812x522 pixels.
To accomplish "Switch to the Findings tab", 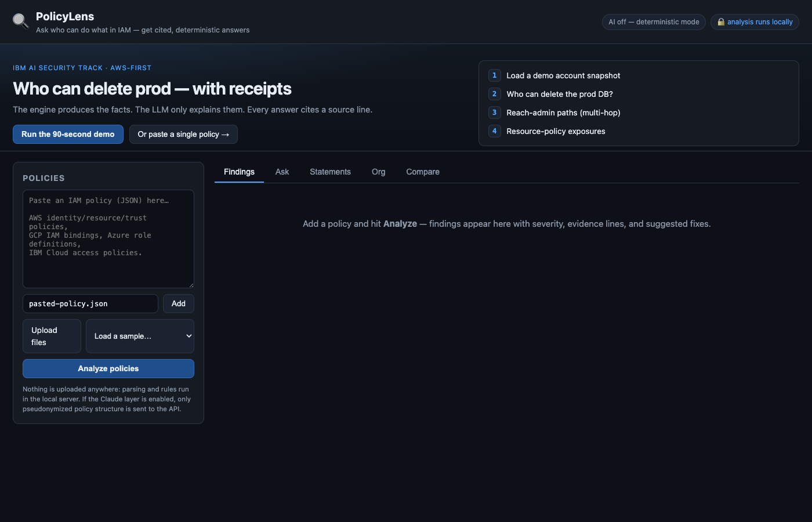I will (239, 172).
